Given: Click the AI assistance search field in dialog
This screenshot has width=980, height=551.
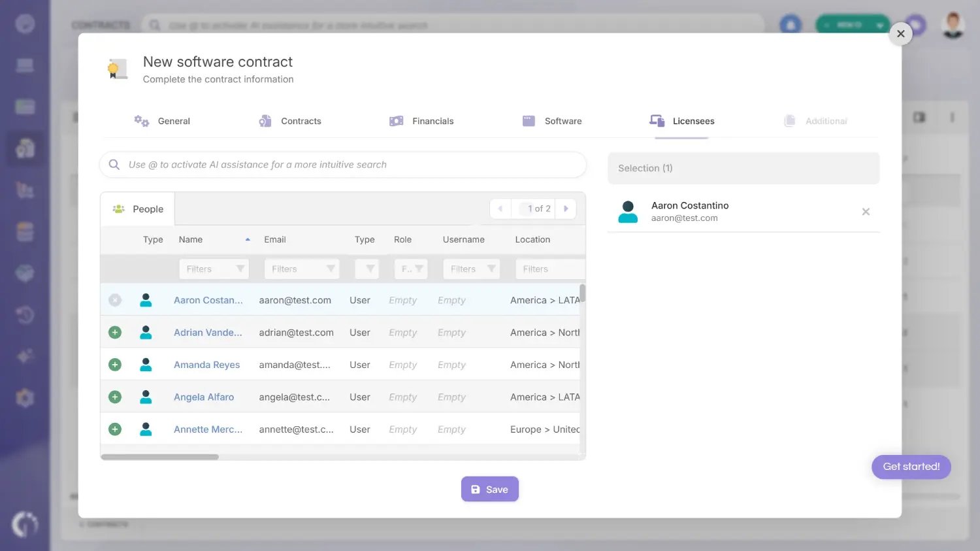Looking at the screenshot, I should (x=343, y=165).
